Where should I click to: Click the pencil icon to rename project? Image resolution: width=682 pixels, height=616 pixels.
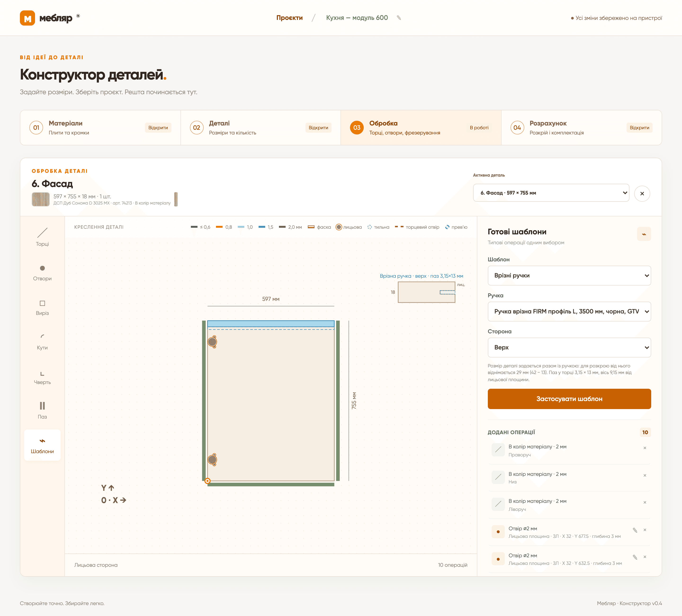(399, 18)
